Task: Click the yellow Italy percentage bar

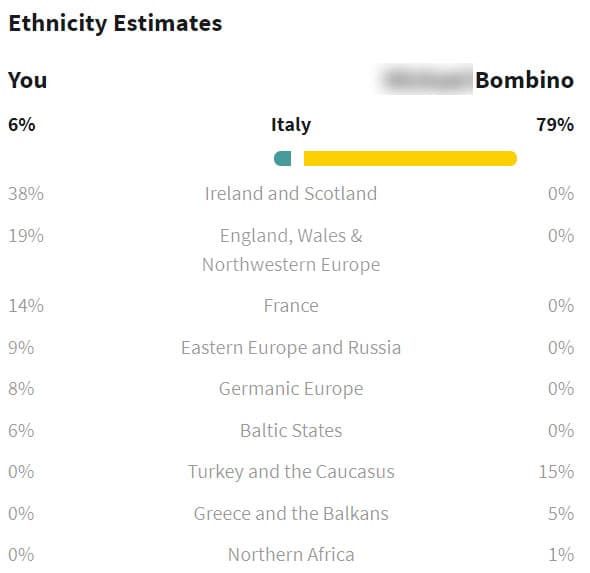Action: pos(410,158)
